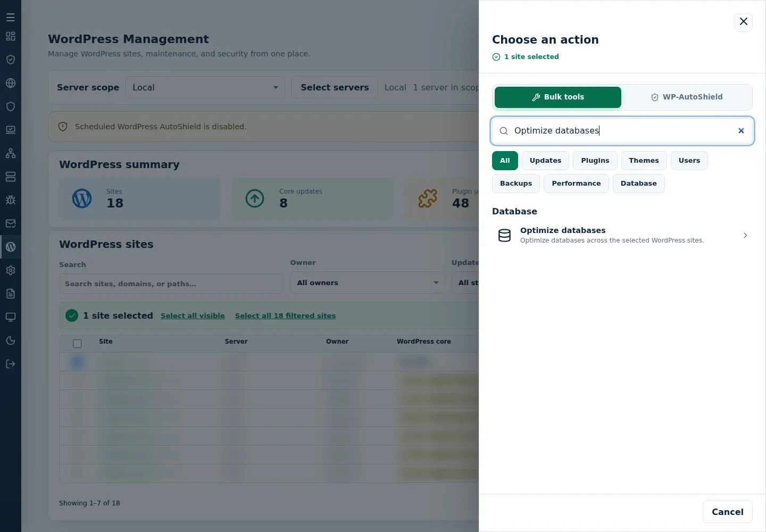Click the Sites 18 summary card
The image size is (766, 532).
pyautogui.click(x=140, y=198)
